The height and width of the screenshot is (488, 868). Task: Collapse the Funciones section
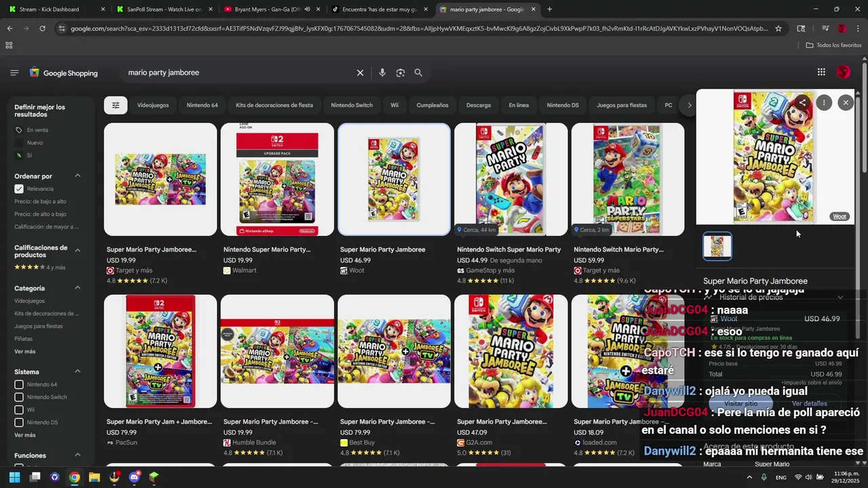pyautogui.click(x=77, y=455)
